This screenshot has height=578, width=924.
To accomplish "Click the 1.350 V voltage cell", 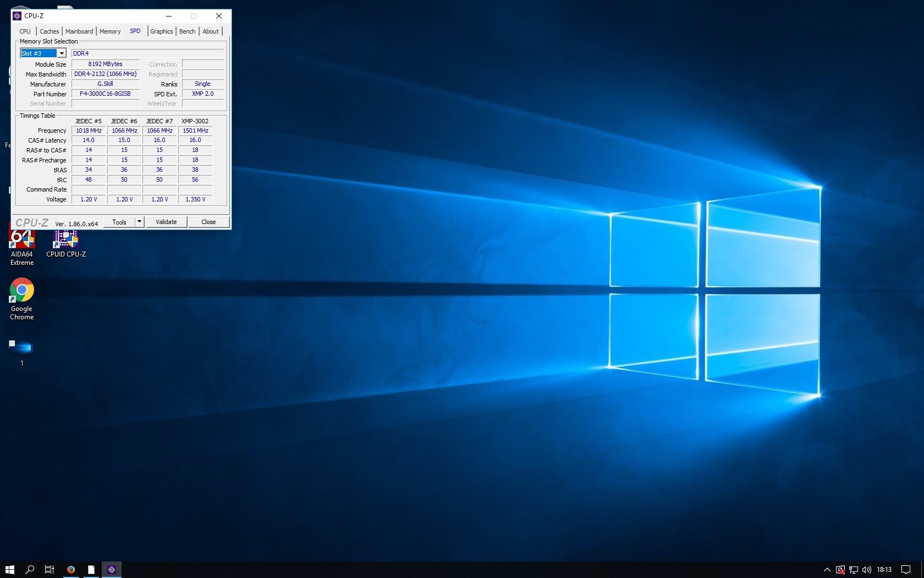I will 196,199.
